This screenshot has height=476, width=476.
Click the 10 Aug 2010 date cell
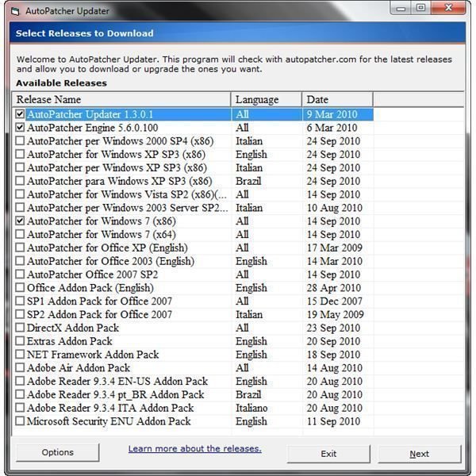[335, 208]
